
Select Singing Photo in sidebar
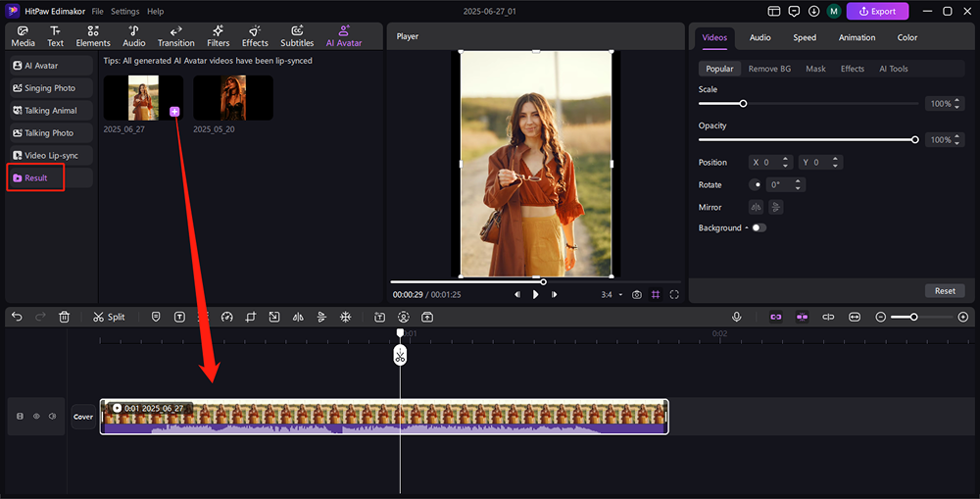51,88
